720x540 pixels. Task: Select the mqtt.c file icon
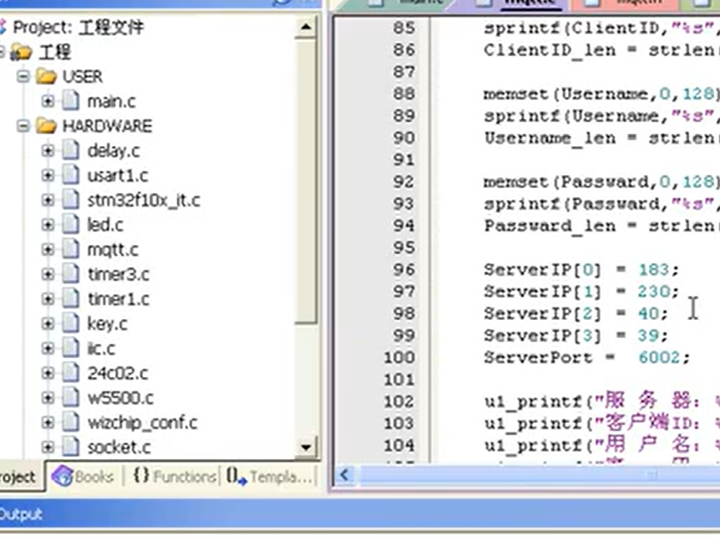[x=69, y=250]
